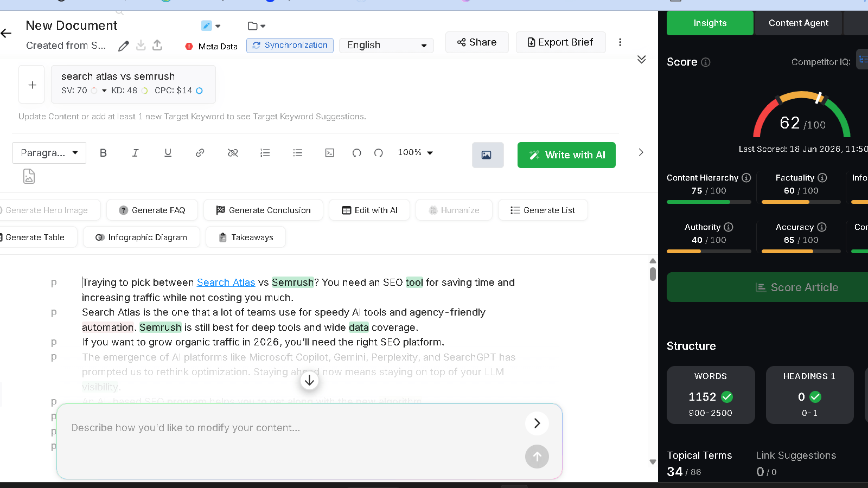Click Generate FAQ
Viewport: 868px width, 488px height.
(152, 210)
